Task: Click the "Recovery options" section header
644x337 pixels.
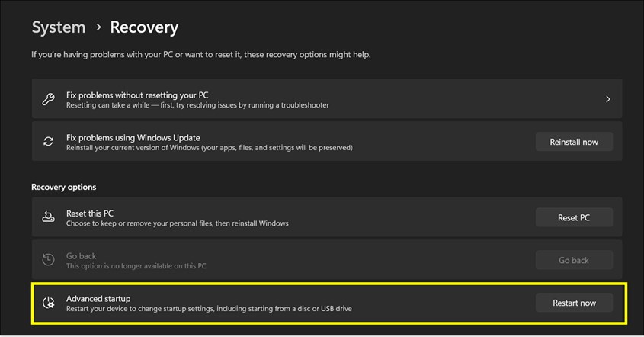Action: pos(64,187)
